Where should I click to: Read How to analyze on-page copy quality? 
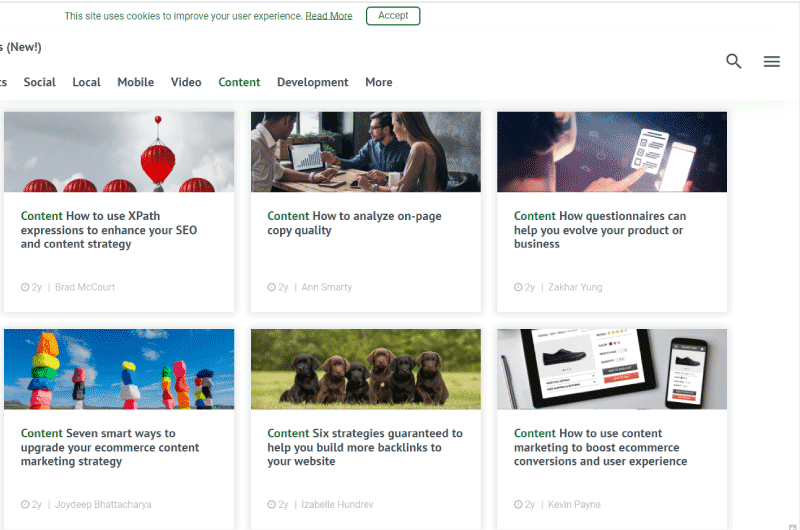[354, 223]
